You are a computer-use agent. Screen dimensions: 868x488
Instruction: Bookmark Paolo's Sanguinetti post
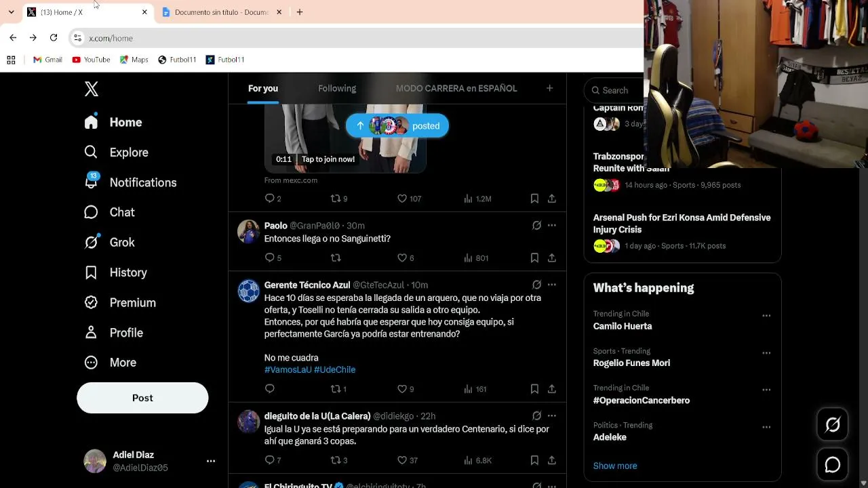pyautogui.click(x=534, y=258)
